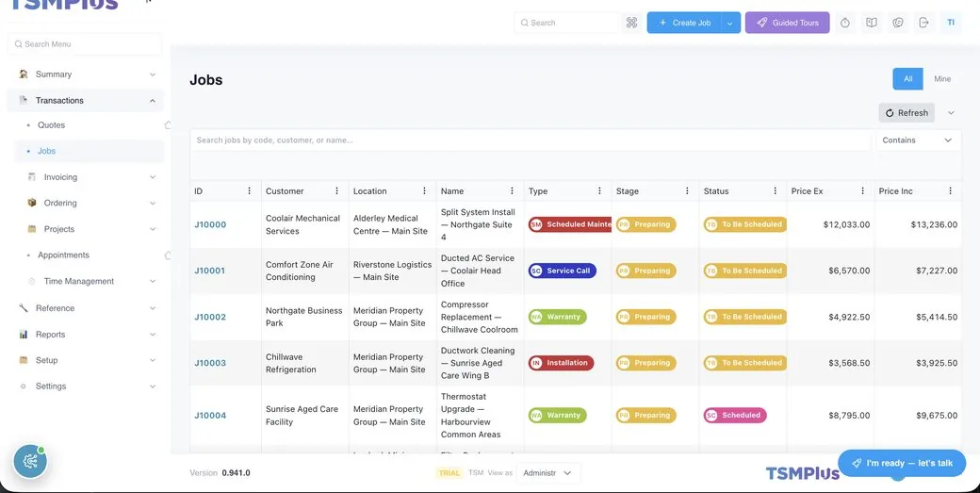This screenshot has width=980, height=493.
Task: Click the Create Job button
Action: click(684, 23)
